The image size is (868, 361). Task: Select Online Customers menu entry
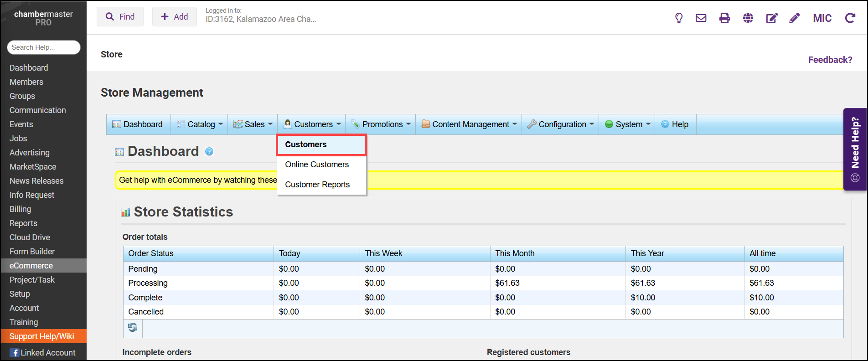[x=317, y=165]
